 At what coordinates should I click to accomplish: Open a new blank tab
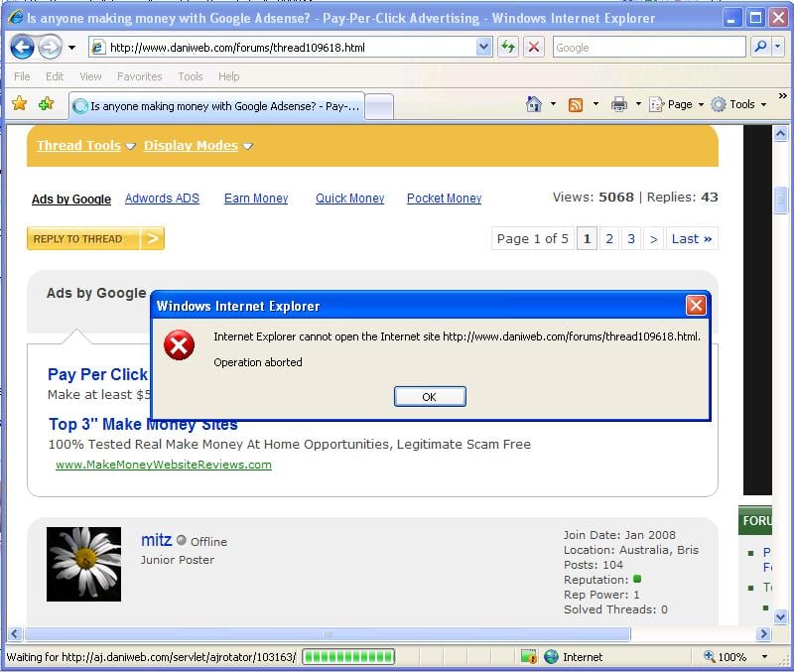pyautogui.click(x=379, y=107)
